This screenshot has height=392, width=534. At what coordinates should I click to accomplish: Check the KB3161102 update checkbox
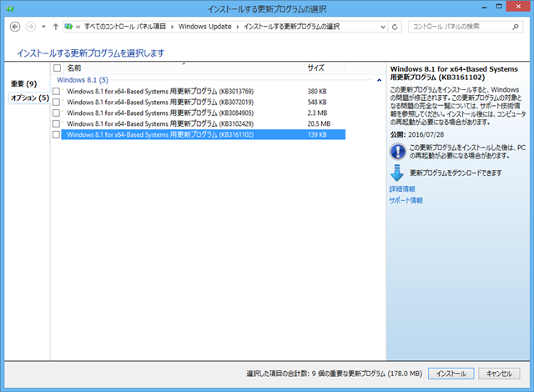point(56,134)
